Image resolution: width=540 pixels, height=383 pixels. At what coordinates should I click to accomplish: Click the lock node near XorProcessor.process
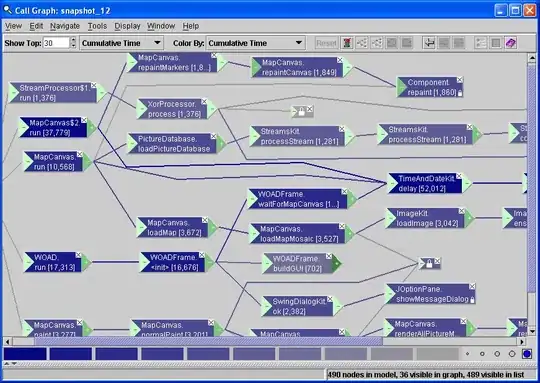click(302, 112)
